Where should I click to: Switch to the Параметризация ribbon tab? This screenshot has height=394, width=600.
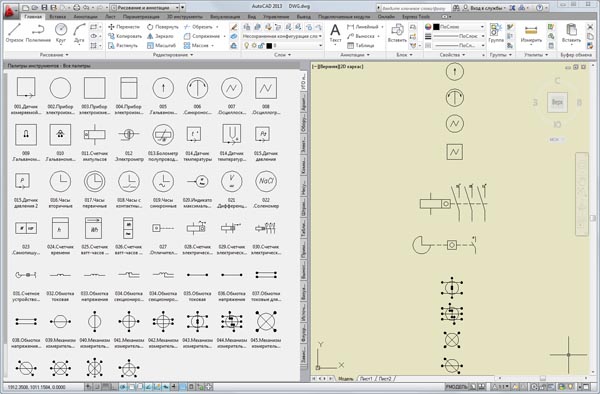[141, 17]
